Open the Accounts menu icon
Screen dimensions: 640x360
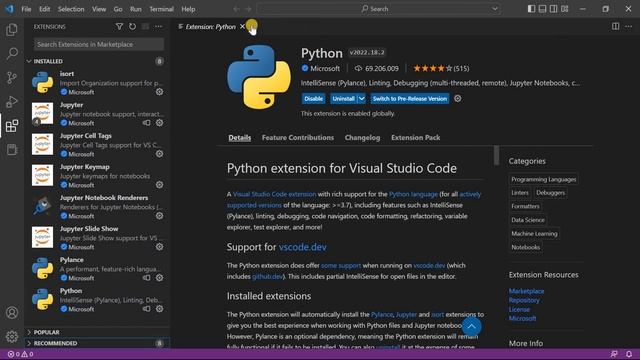[x=12, y=313]
